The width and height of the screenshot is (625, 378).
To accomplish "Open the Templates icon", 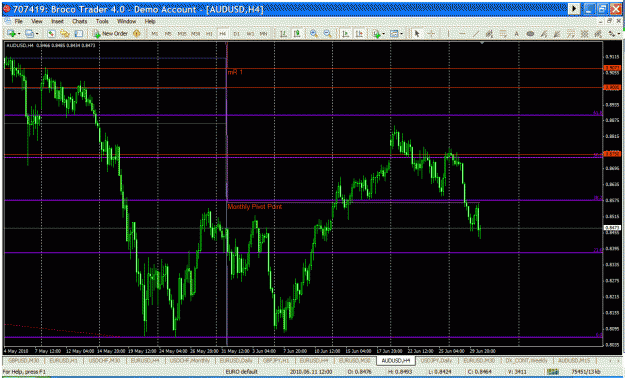I will [x=394, y=34].
